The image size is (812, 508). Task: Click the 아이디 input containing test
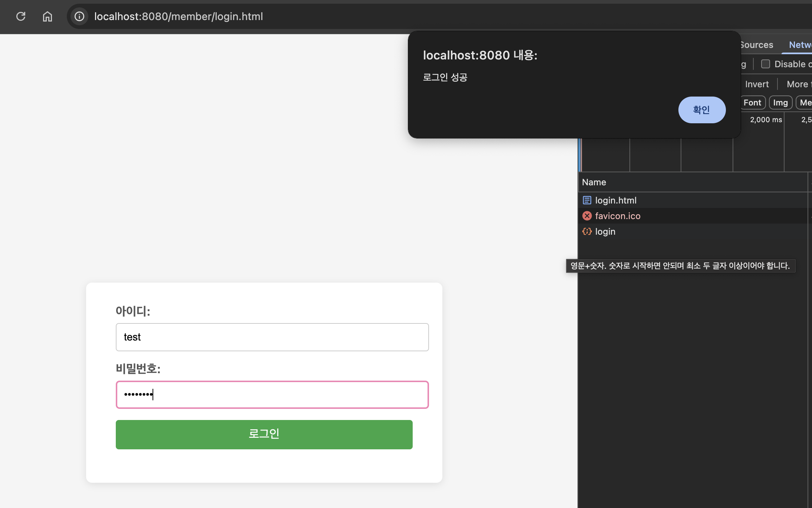[272, 337]
